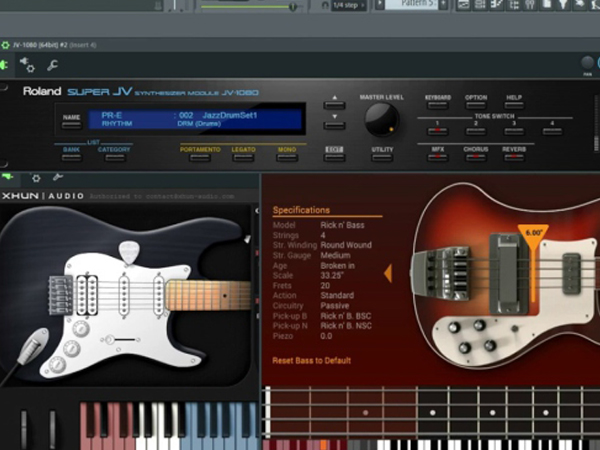Enable Portamento on the JV-1080
Image resolution: width=600 pixels, height=450 pixels.
click(200, 157)
